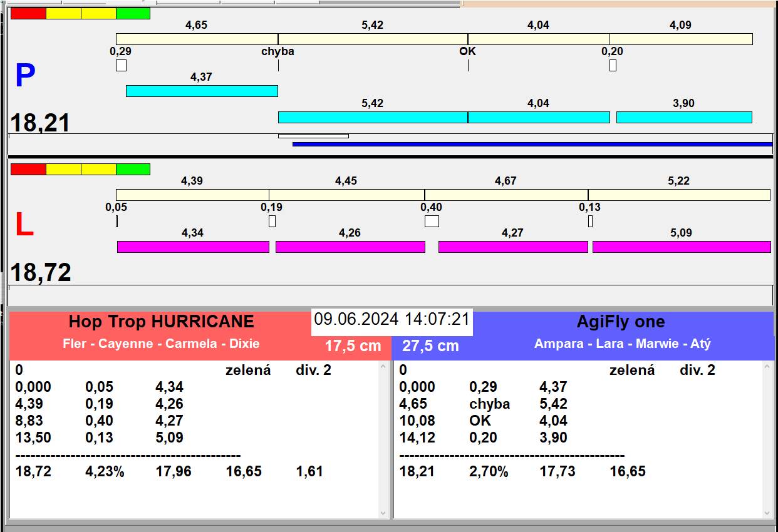Click the small changeover box under 0,20
The width and height of the screenshot is (778, 532).
coord(613,65)
